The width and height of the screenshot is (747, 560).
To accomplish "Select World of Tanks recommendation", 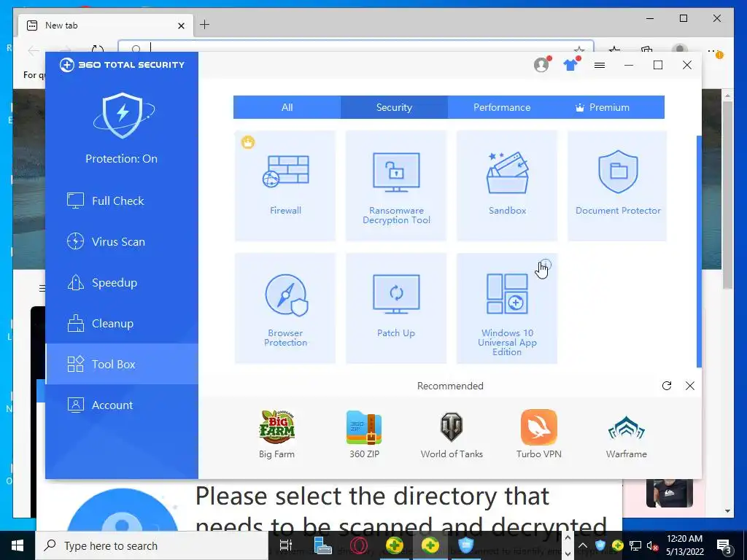I will point(452,434).
